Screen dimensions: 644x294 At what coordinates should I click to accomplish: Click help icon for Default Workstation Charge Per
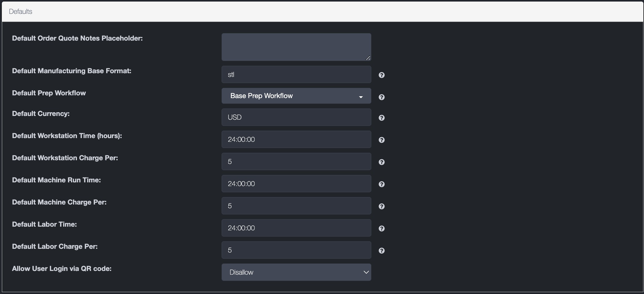[381, 162]
